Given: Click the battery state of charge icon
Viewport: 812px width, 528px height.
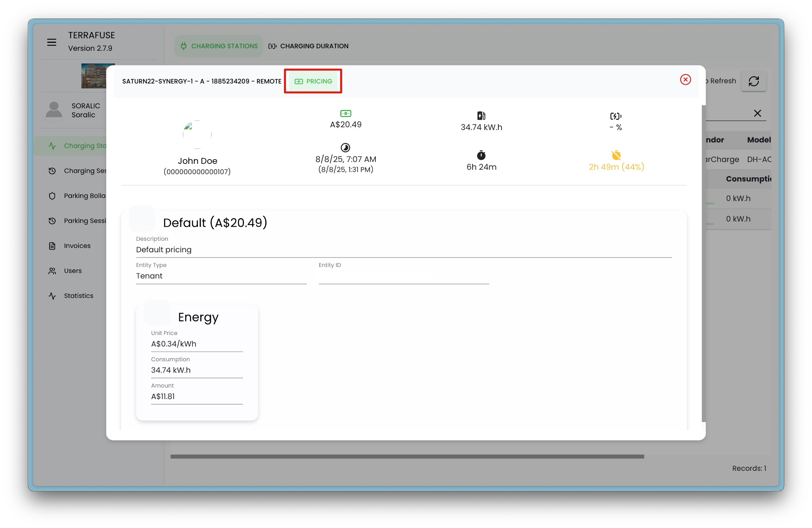Looking at the screenshot, I should [615, 116].
